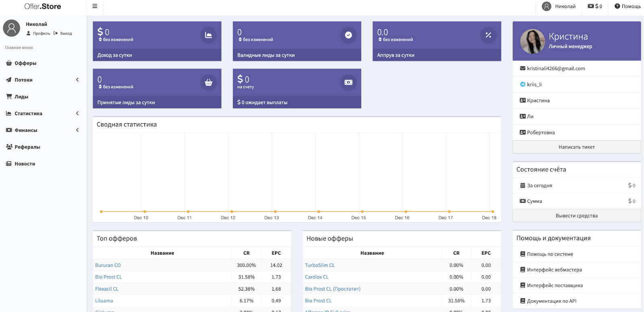Click the book icon beside Помощь по системе
The height and width of the screenshot is (312, 644).
tap(522, 254)
